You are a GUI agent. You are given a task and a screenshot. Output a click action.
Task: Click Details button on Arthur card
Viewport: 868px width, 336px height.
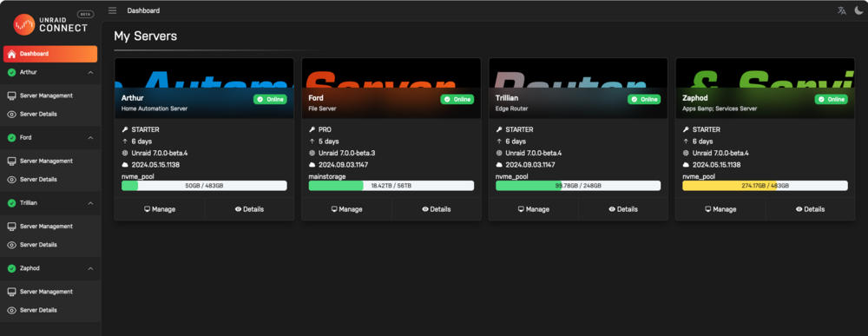[x=250, y=209]
